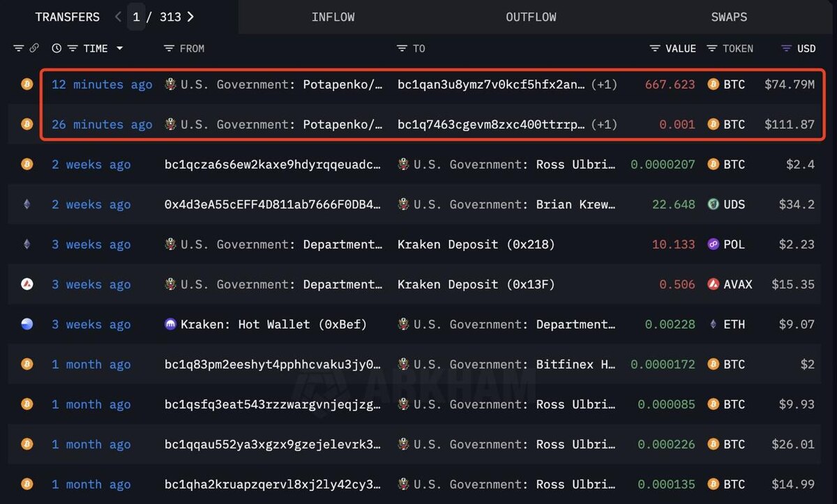Open the OUTFLOW tab
Image resolution: width=837 pixels, height=504 pixels.
point(531,17)
